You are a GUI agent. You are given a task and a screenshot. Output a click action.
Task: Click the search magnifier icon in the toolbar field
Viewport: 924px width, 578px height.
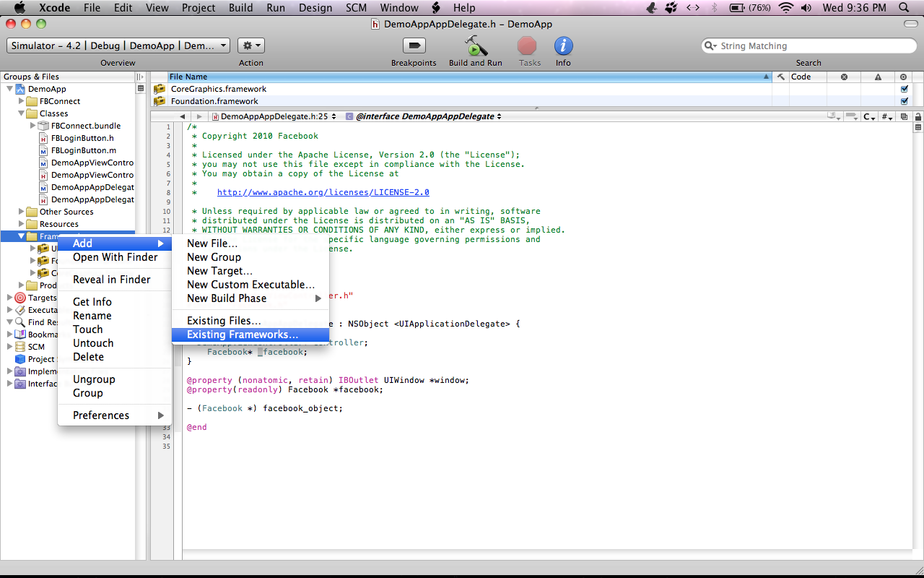(711, 46)
